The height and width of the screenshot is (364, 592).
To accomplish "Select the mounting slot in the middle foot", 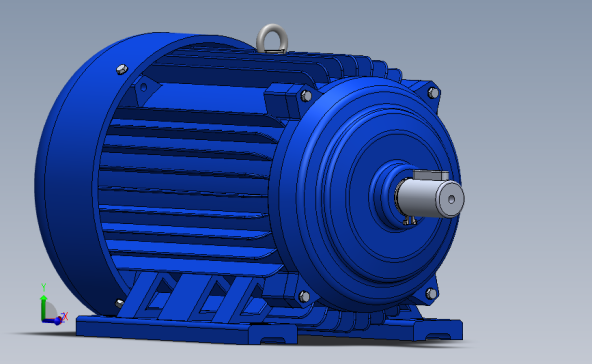I will tap(274, 340).
